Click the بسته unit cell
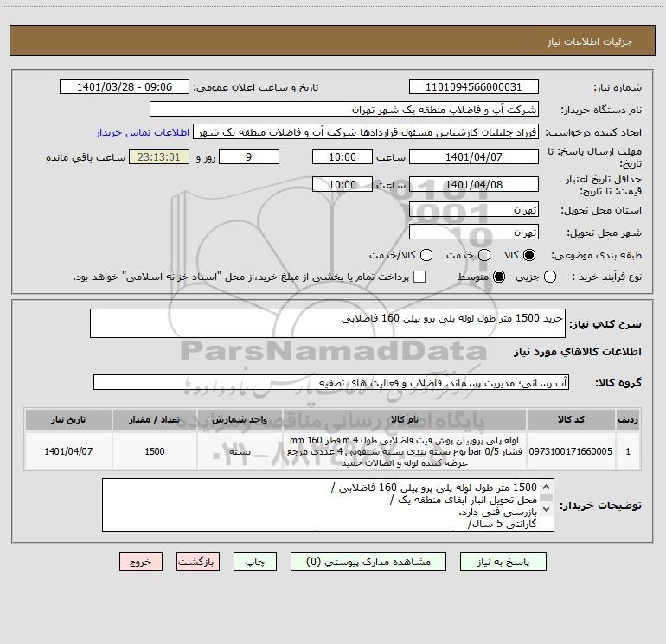666x644 pixels. [x=240, y=451]
